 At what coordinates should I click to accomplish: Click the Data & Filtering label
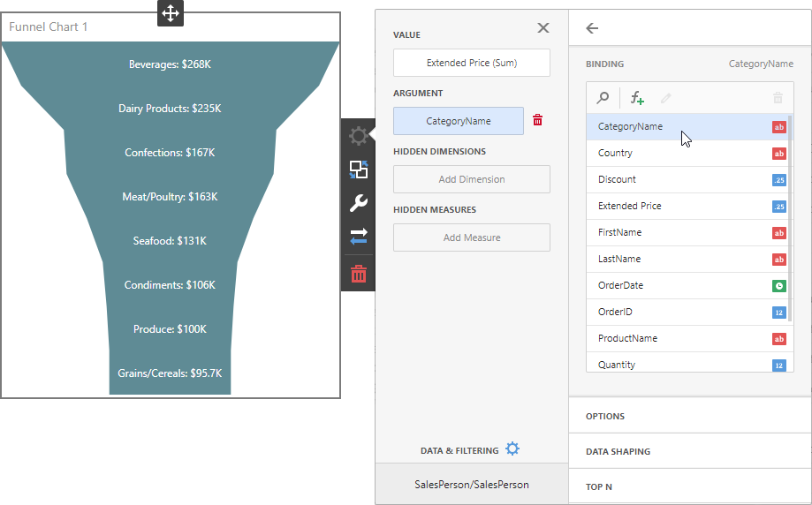pos(459,450)
